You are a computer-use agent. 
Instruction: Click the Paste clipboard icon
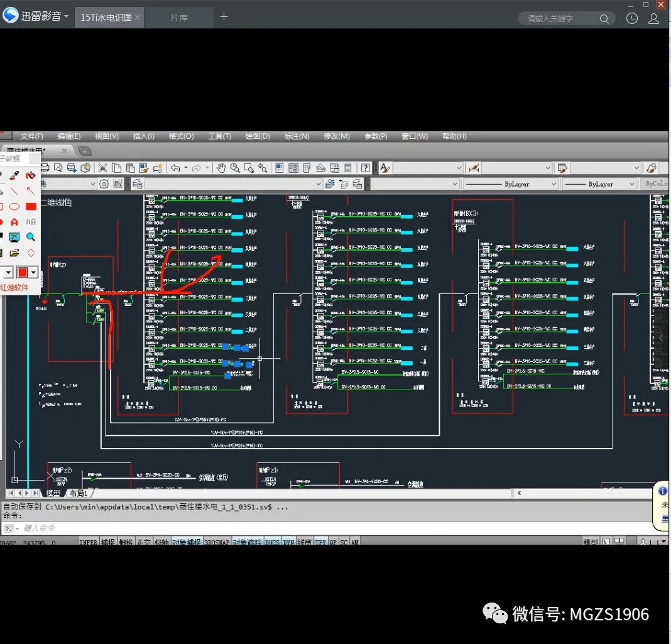click(x=130, y=168)
